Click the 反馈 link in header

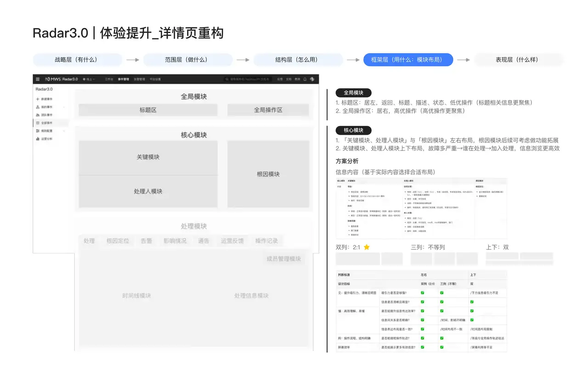point(280,79)
